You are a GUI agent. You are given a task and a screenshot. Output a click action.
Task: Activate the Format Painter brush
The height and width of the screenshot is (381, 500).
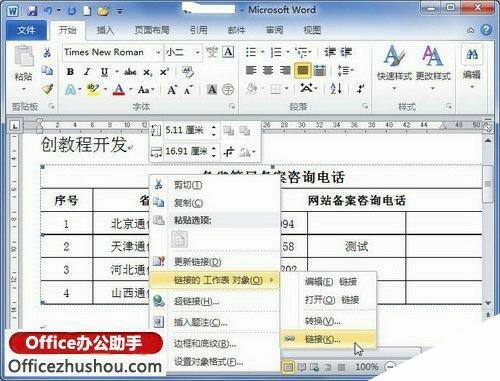click(x=47, y=89)
